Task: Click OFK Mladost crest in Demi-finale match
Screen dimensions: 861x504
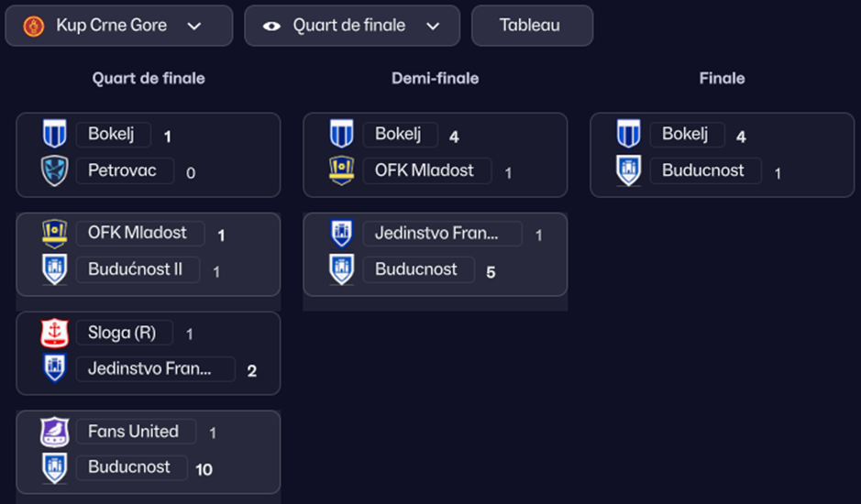Action: point(342,170)
